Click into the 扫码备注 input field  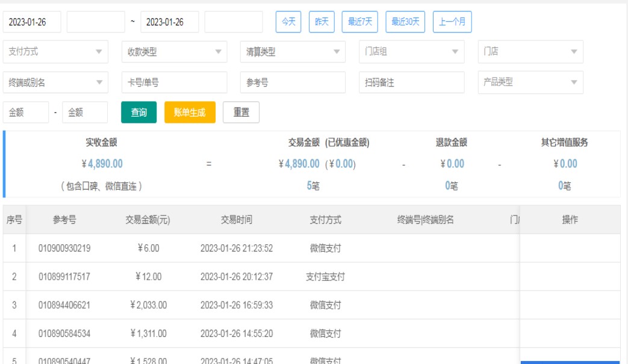tap(411, 82)
